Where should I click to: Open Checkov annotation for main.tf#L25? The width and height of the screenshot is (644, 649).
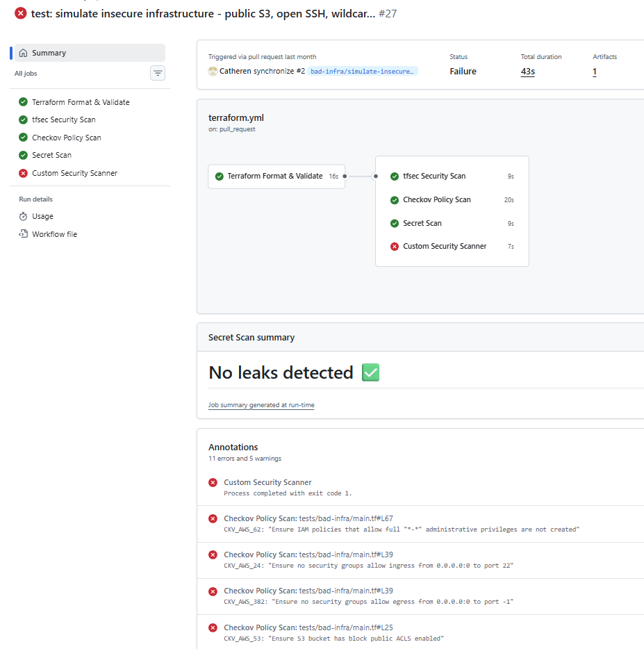coord(308,627)
